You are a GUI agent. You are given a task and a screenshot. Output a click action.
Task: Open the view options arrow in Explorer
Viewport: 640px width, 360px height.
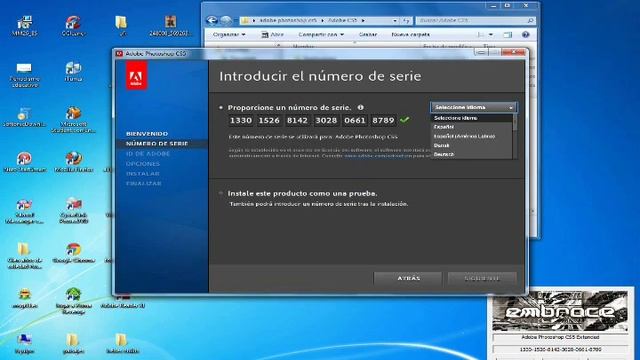[x=491, y=35]
